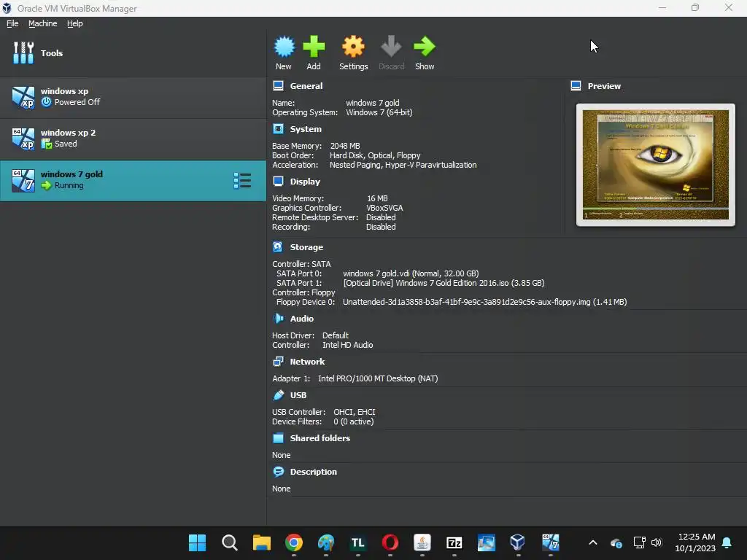747x560 pixels.
Task: Select the windows xp 2 Saved machine
Action: click(133, 139)
